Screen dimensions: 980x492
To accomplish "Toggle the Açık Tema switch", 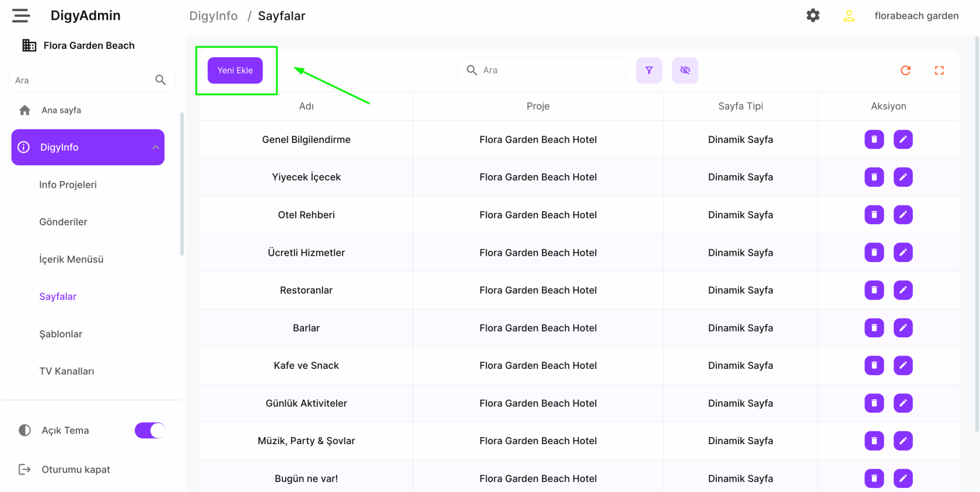I will click(x=150, y=431).
